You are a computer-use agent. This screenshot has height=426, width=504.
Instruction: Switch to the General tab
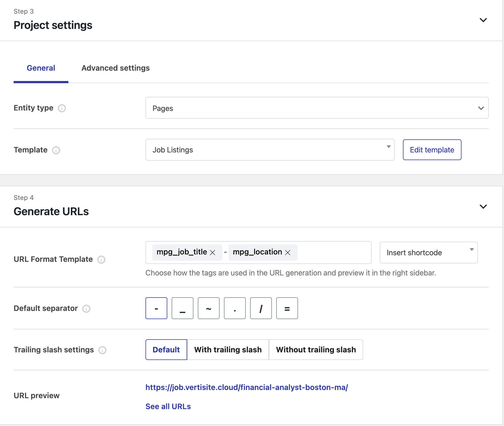[41, 68]
